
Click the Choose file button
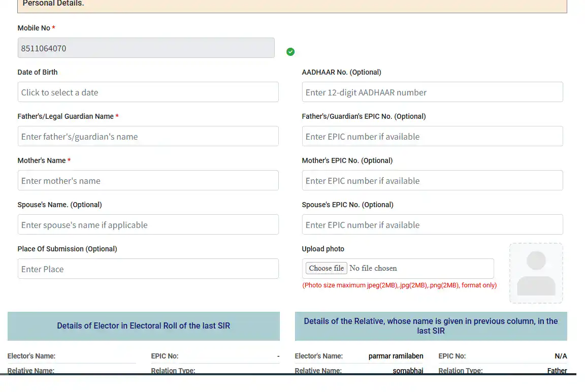click(326, 268)
